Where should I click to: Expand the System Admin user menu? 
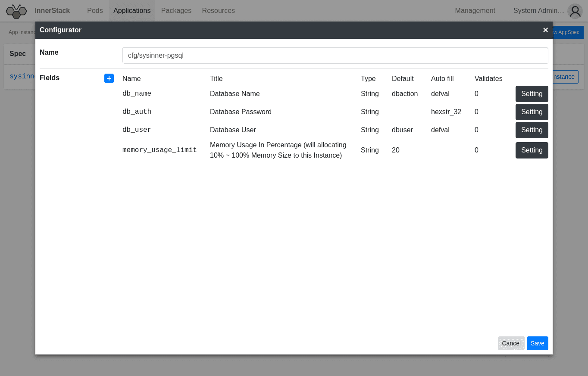[538, 11]
